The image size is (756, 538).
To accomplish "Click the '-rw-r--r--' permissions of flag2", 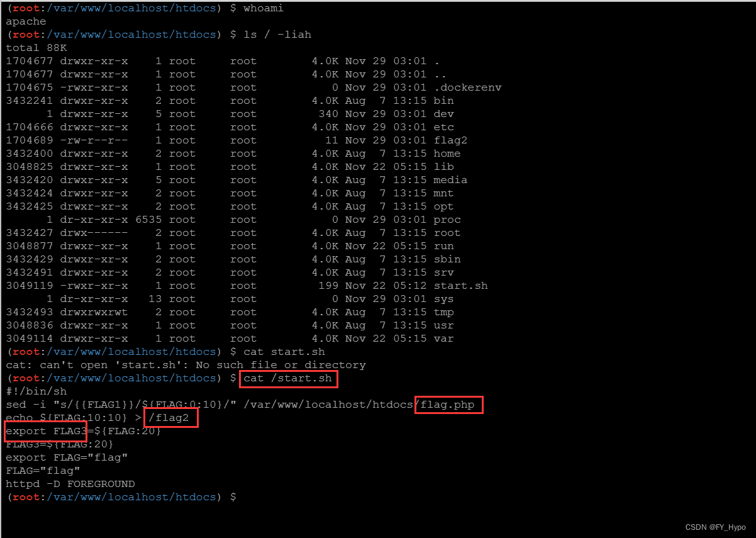I will click(x=94, y=140).
